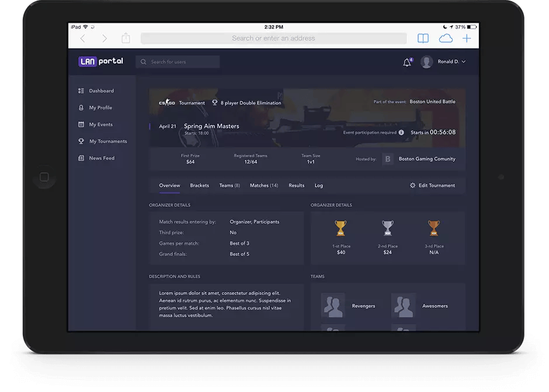This screenshot has width=549, height=392.
Task: Click the bronze 3-rd Place trophy
Action: click(434, 228)
